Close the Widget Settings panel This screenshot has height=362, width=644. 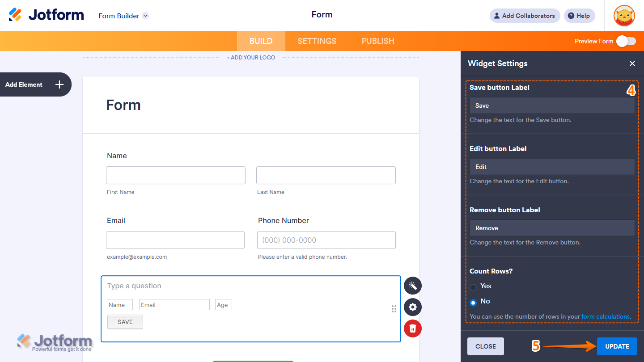click(632, 63)
